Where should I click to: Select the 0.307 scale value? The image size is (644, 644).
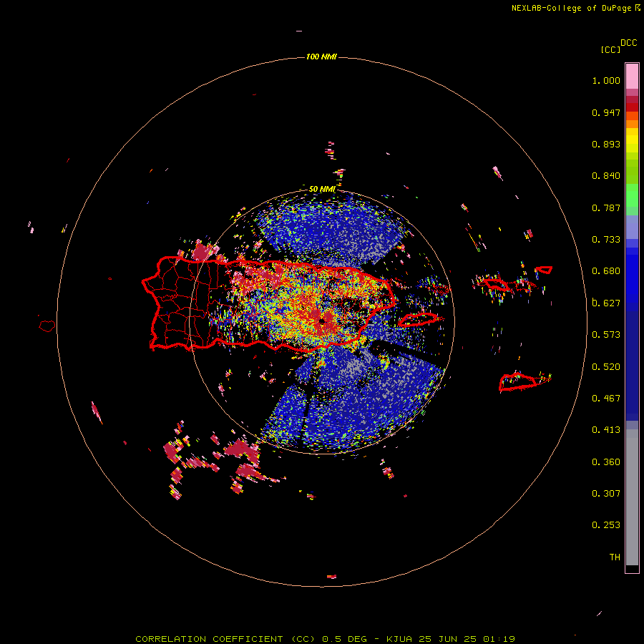coord(606,494)
